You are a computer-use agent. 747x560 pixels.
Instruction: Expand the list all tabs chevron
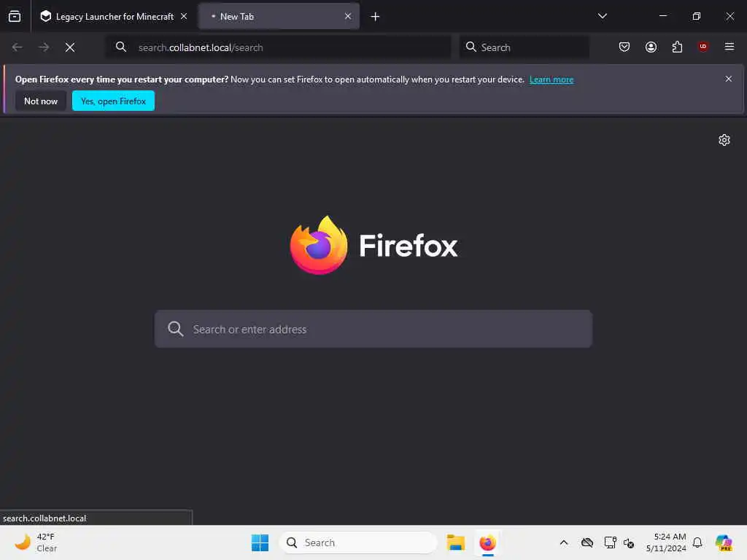pos(602,16)
